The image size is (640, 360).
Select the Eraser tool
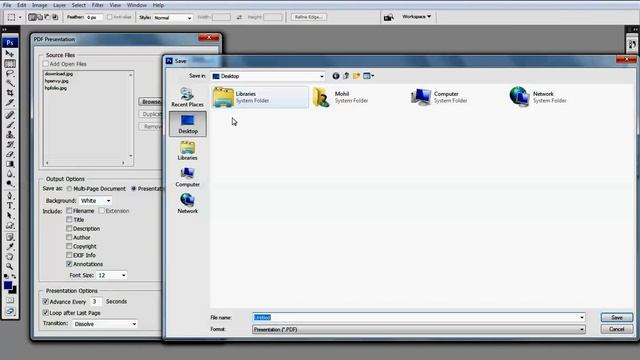[x=10, y=154]
